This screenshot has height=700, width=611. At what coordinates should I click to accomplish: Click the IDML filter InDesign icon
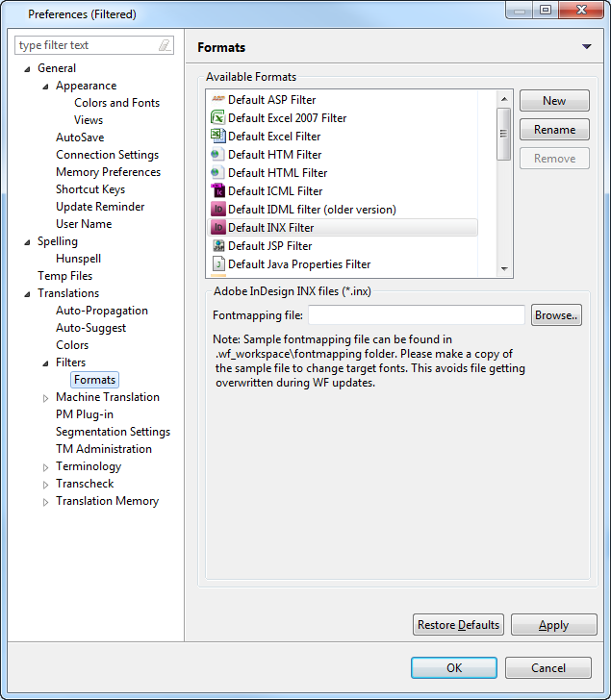click(218, 210)
